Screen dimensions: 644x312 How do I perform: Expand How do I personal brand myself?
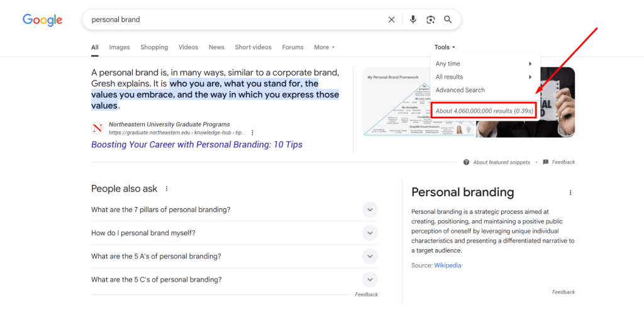point(235,233)
